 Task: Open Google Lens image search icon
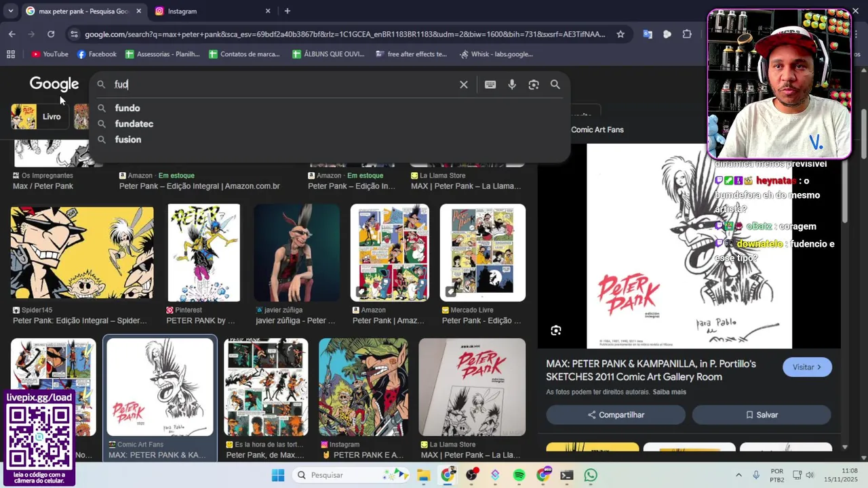pos(534,85)
